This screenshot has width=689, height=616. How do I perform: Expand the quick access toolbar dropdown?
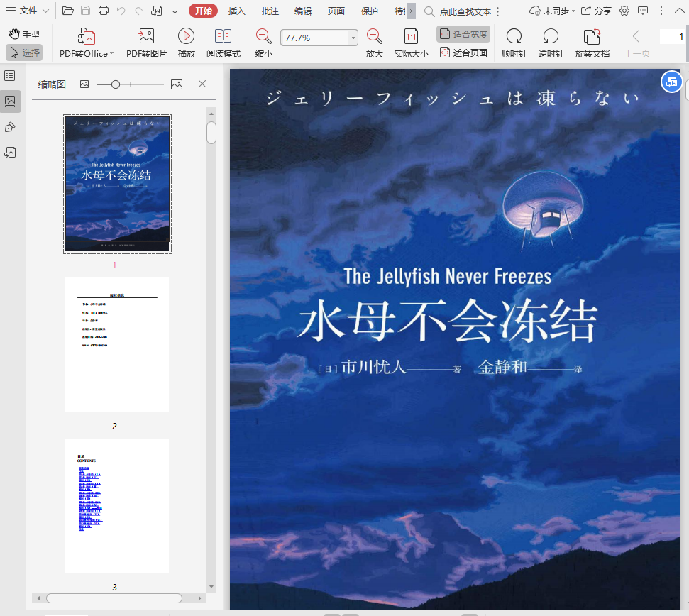pos(175,11)
